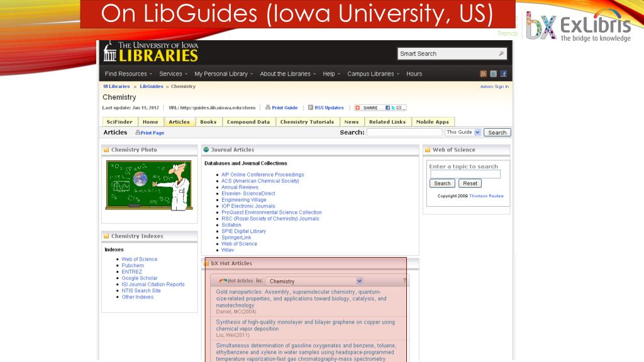Open the Chemistry Tutorials tab
Image resolution: width=644 pixels, height=362 pixels.
pyautogui.click(x=307, y=122)
